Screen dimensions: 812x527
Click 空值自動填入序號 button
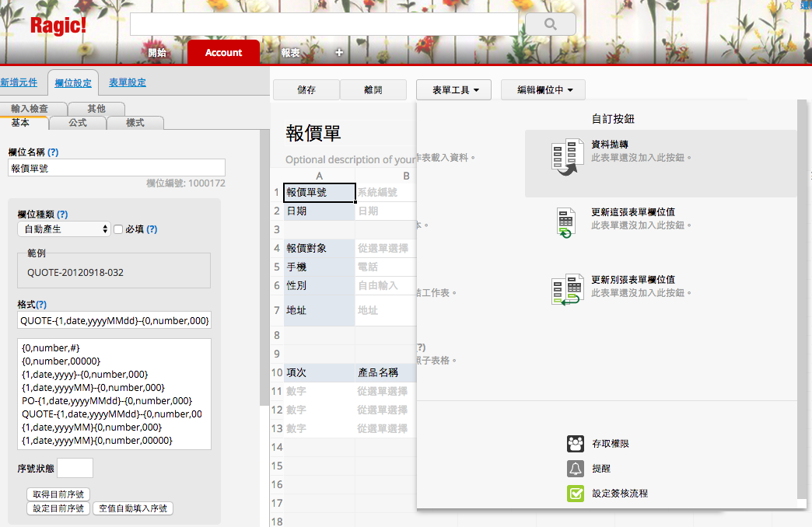pos(133,508)
